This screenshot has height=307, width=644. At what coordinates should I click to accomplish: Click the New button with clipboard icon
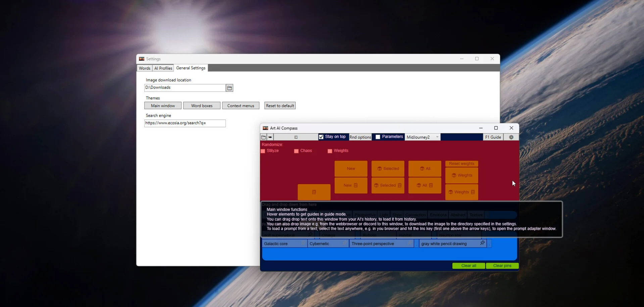351,185
